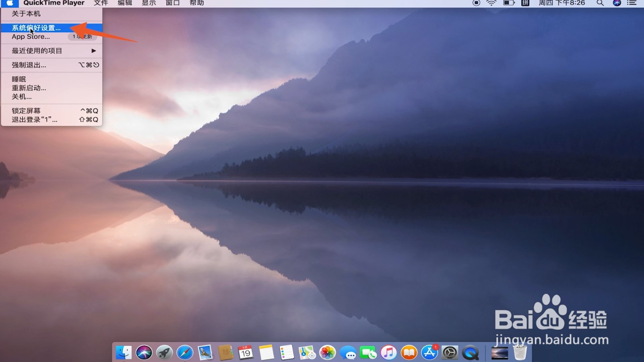
Task: Click the date and time in the menu bar
Action: (562, 3)
